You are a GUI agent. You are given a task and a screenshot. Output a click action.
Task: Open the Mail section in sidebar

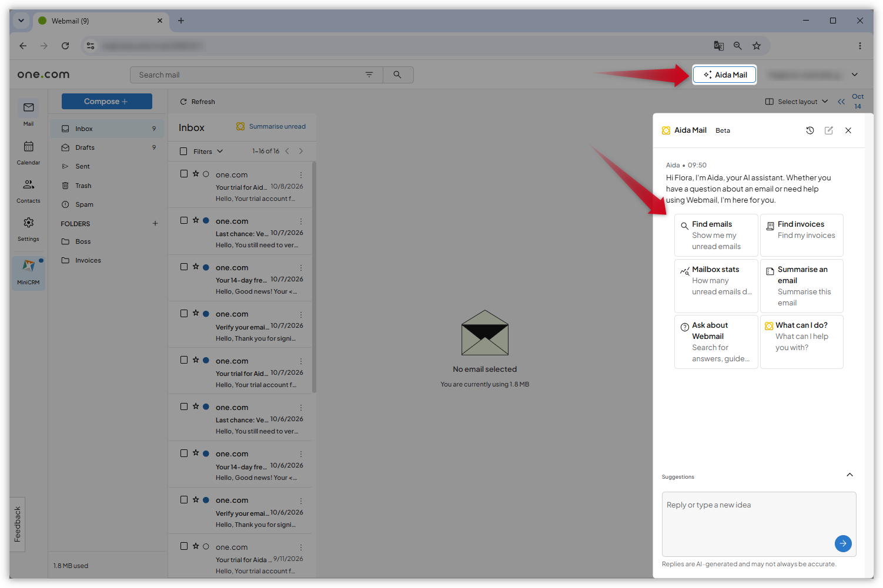pos(28,113)
